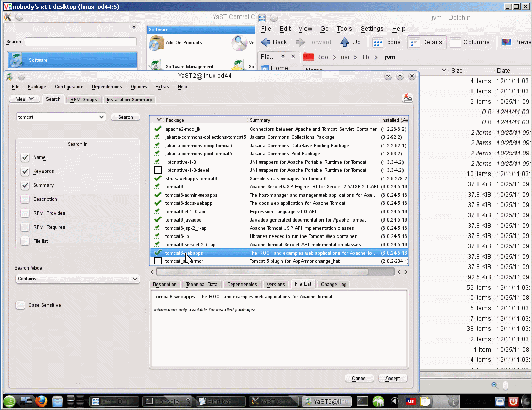Open the Change Log tab

pos(333,285)
